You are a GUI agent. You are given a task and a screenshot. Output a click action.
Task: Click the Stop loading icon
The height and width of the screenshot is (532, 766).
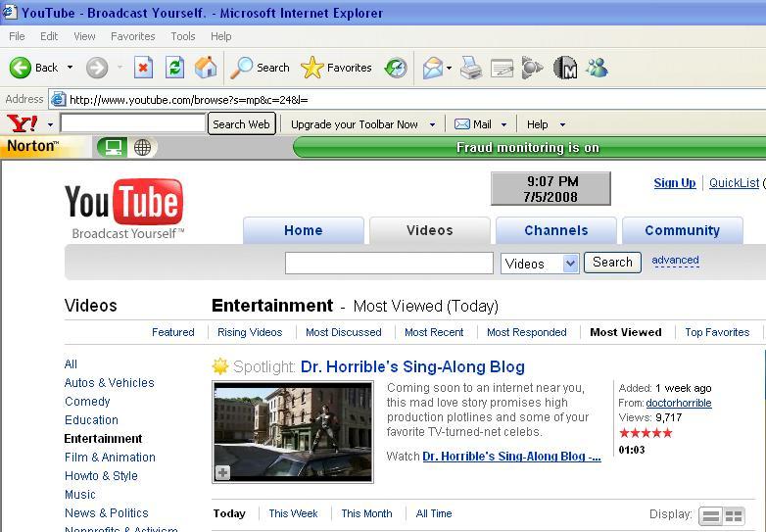pyautogui.click(x=143, y=68)
